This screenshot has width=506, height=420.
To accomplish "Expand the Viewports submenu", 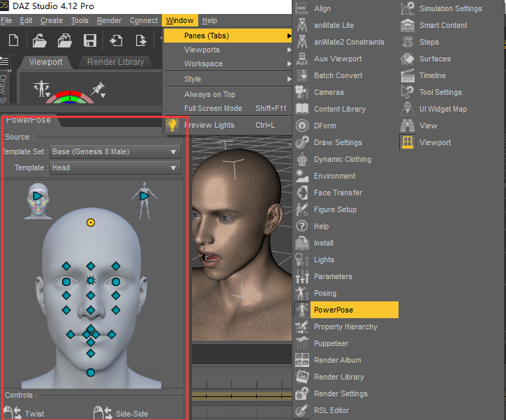I will (228, 50).
